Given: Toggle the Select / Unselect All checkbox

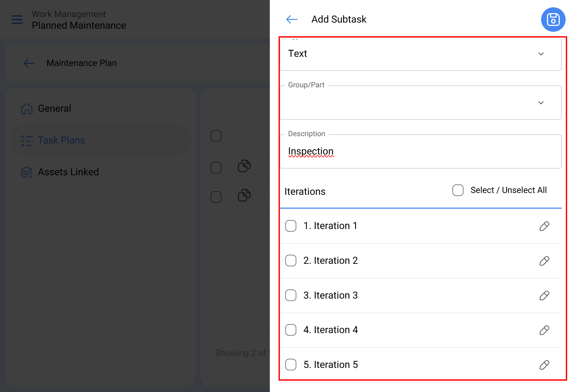Looking at the screenshot, I should [458, 190].
